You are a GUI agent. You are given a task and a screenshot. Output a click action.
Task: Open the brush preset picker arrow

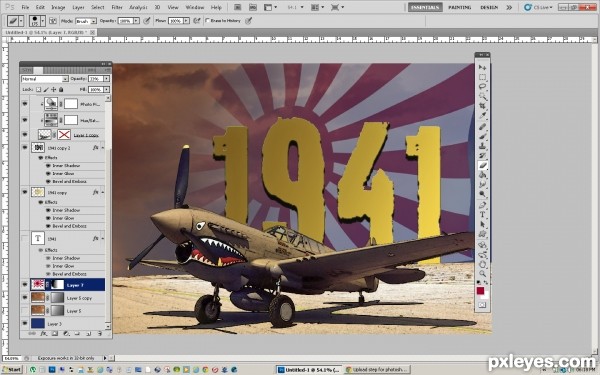pos(43,21)
